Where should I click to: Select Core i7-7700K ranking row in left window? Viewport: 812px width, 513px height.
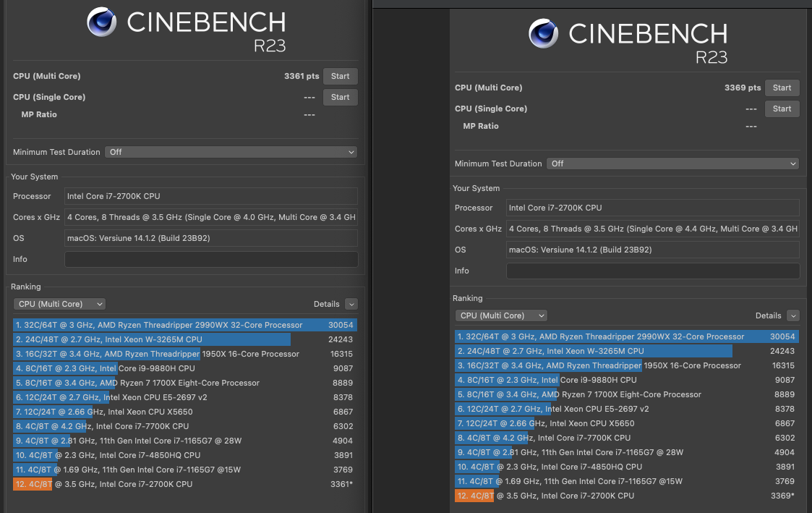click(x=185, y=426)
